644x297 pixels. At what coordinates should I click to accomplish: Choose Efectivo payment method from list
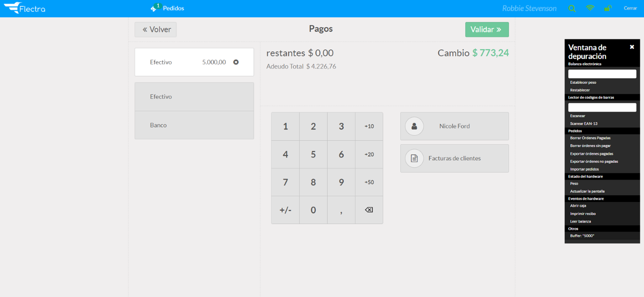point(194,97)
